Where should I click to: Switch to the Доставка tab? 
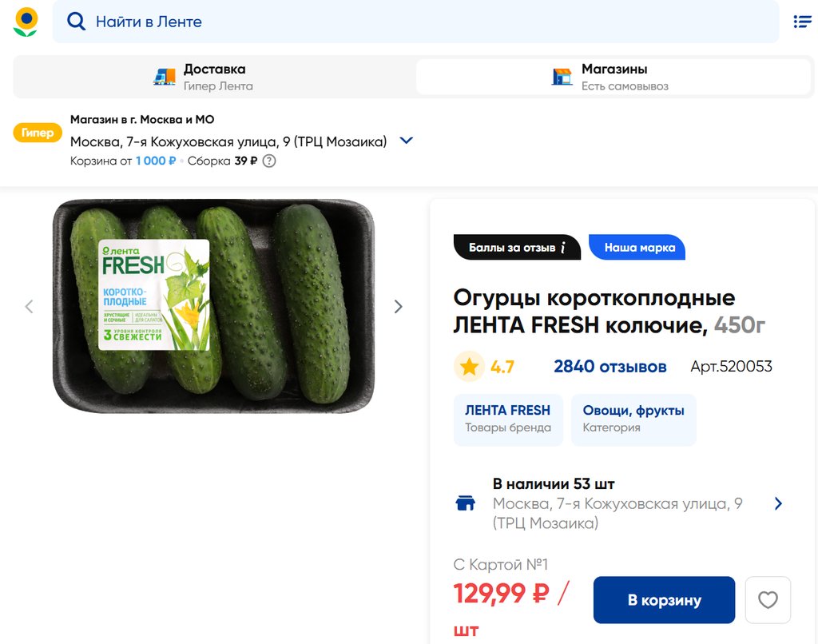pos(212,77)
